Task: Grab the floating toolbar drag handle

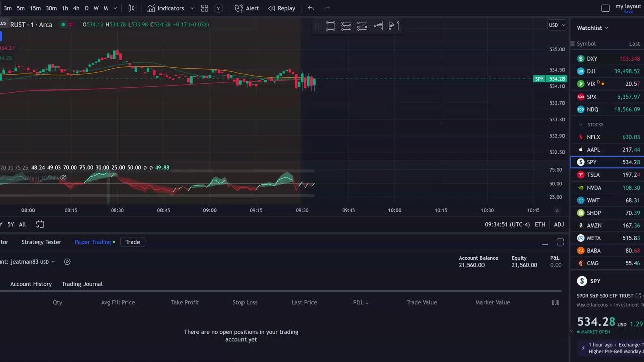Action: [x=317, y=26]
